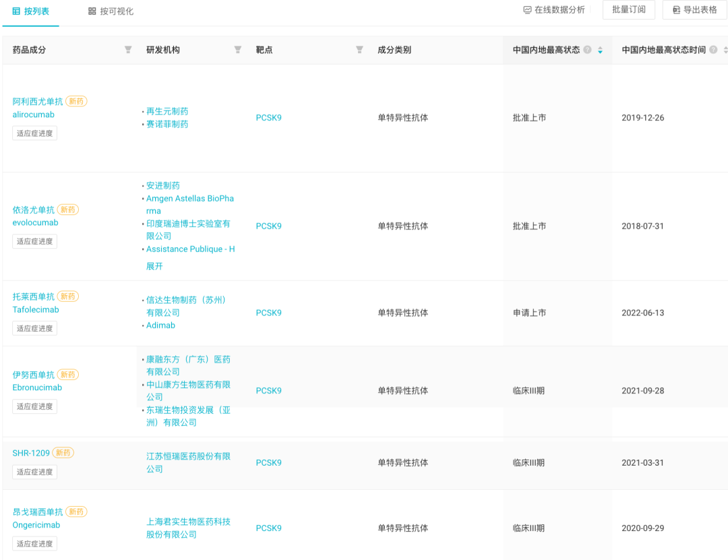
Task: Click 适应症进度 button for SHR-1209
Action: pyautogui.click(x=35, y=472)
